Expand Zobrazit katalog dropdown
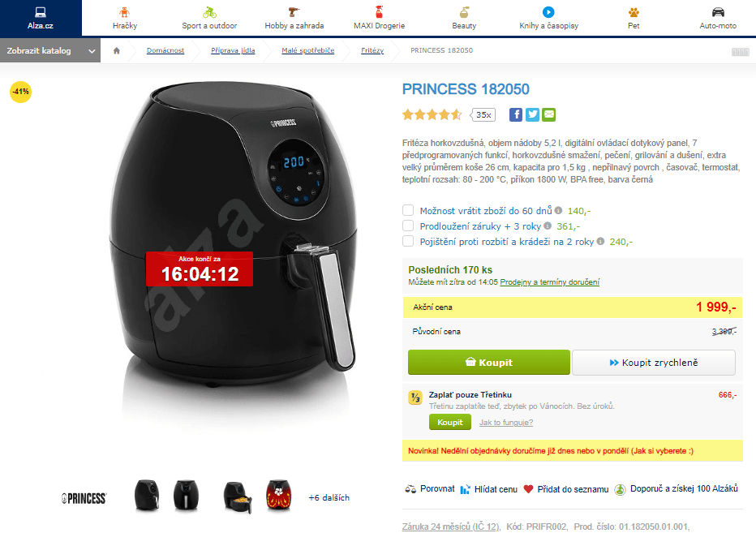 pos(50,50)
